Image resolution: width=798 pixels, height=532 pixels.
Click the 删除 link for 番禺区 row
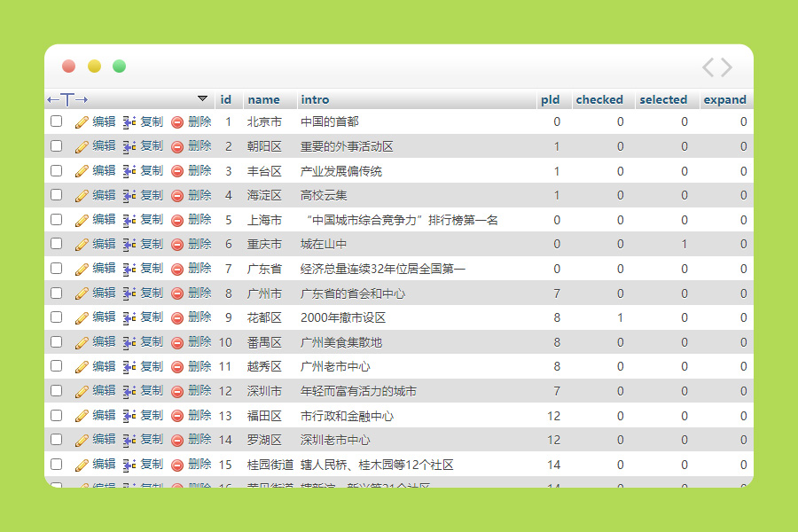pos(199,341)
